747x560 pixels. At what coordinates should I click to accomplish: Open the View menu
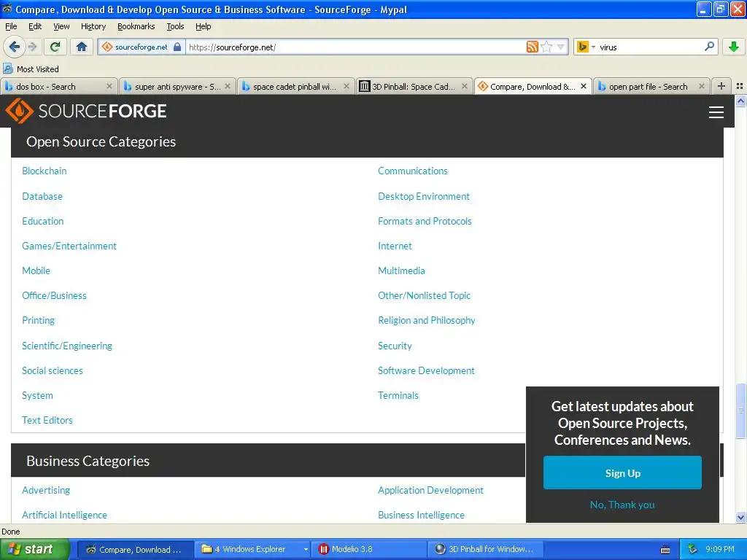coord(61,26)
